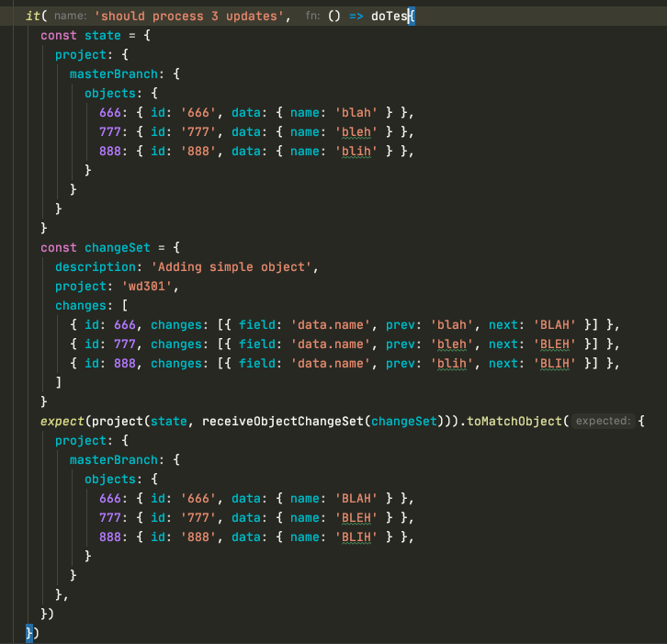This screenshot has width=667, height=644.
Task: Click 'const state' declaration
Action: [81, 35]
